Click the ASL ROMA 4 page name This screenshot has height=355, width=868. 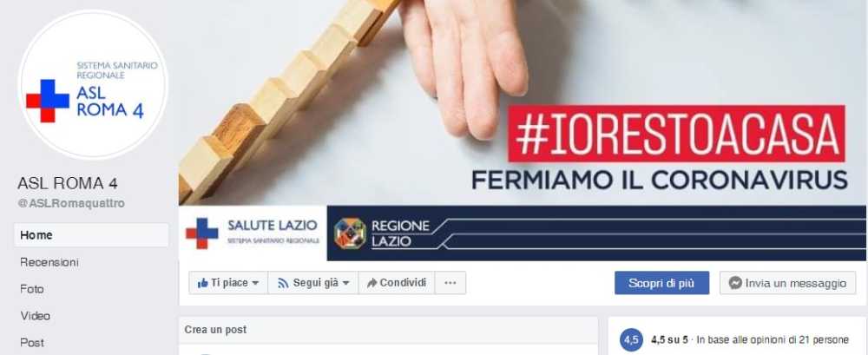tap(68, 183)
